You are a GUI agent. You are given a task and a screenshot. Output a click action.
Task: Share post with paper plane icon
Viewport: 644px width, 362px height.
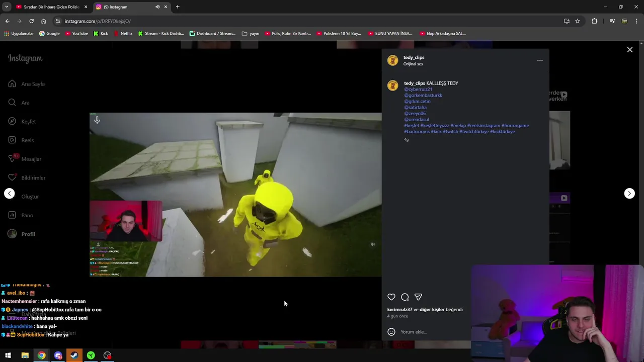[x=418, y=297]
